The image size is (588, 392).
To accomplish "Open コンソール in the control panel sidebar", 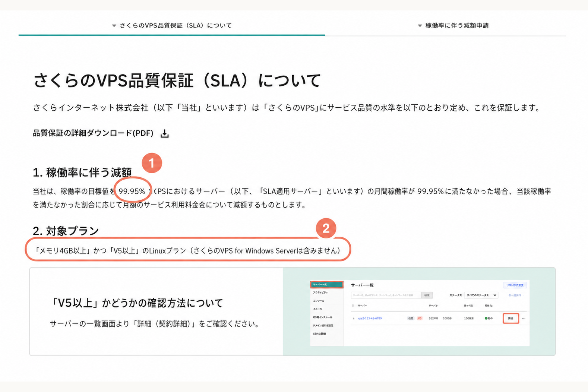I will pyautogui.click(x=319, y=301).
